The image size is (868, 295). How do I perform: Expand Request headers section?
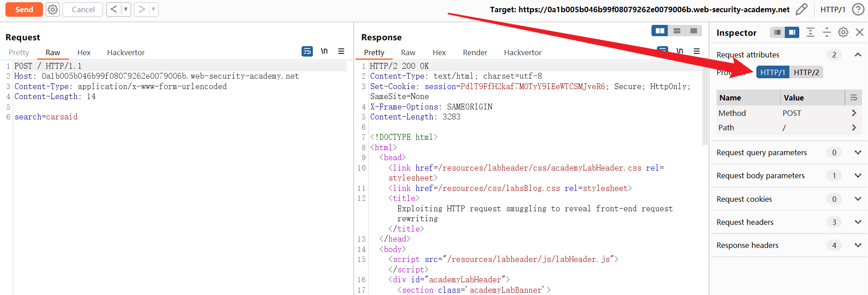(x=858, y=222)
